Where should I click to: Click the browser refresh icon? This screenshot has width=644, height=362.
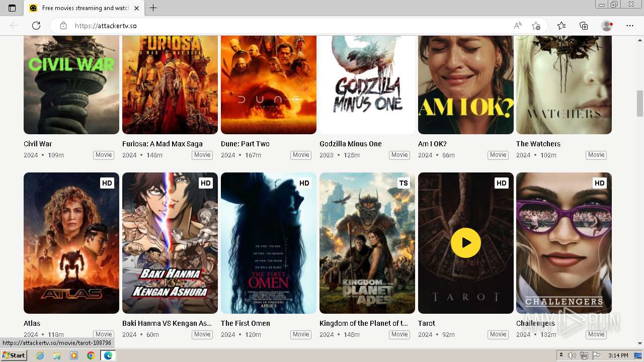(36, 26)
